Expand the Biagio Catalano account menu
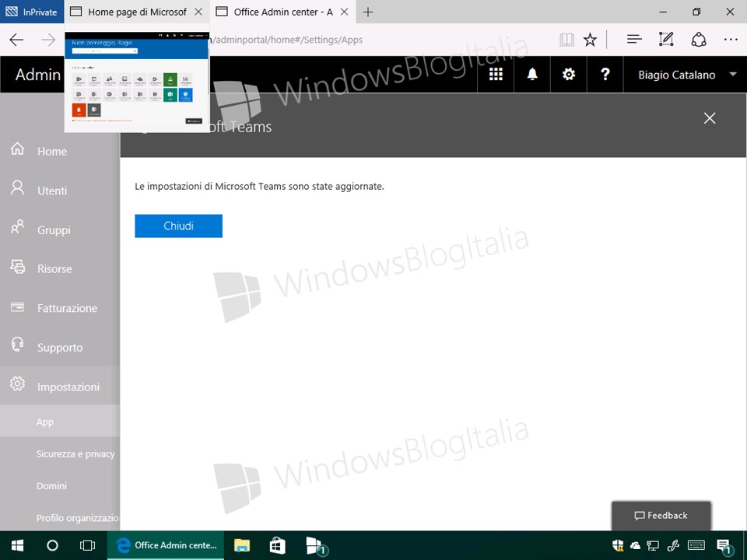 point(685,75)
